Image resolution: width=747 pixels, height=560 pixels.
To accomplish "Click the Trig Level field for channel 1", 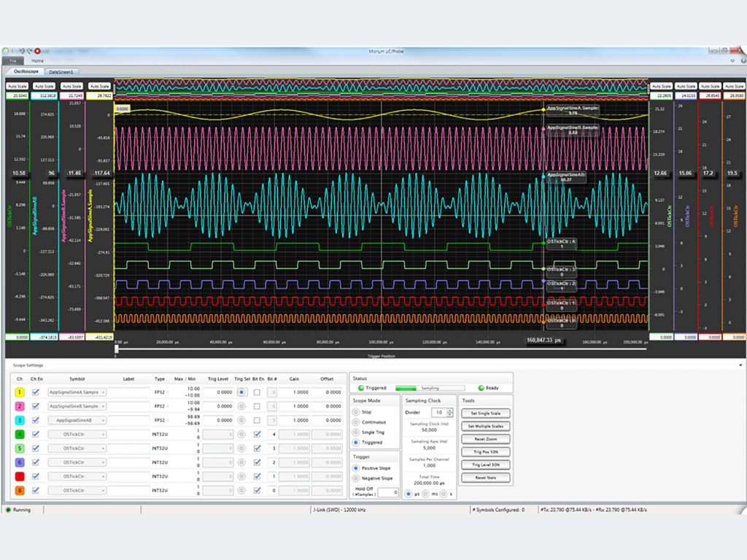I will click(218, 392).
